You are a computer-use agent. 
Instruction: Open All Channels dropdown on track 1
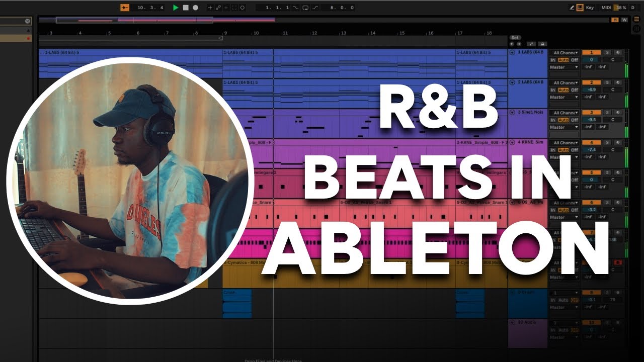[564, 53]
